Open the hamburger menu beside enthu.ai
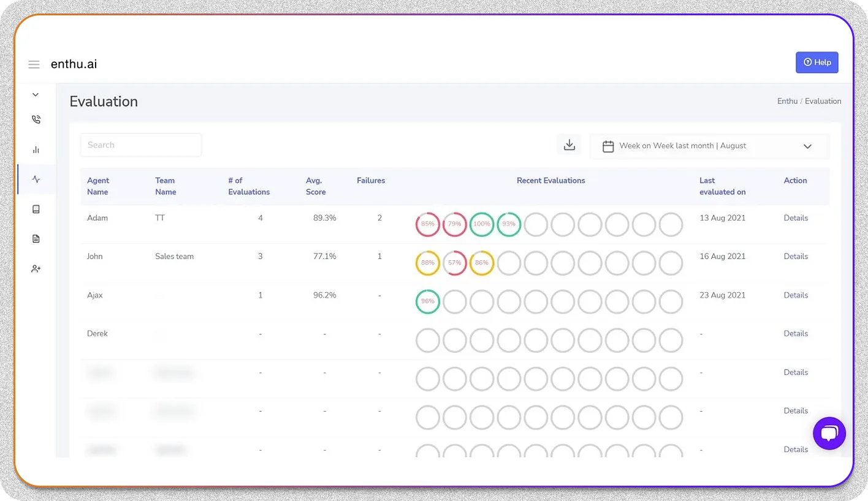This screenshot has height=501, width=868. pos(34,64)
